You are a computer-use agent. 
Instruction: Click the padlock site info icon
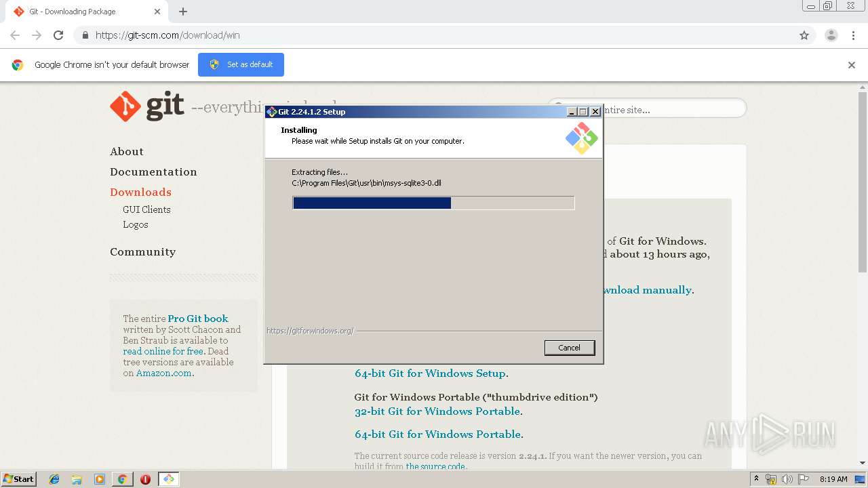tap(85, 35)
